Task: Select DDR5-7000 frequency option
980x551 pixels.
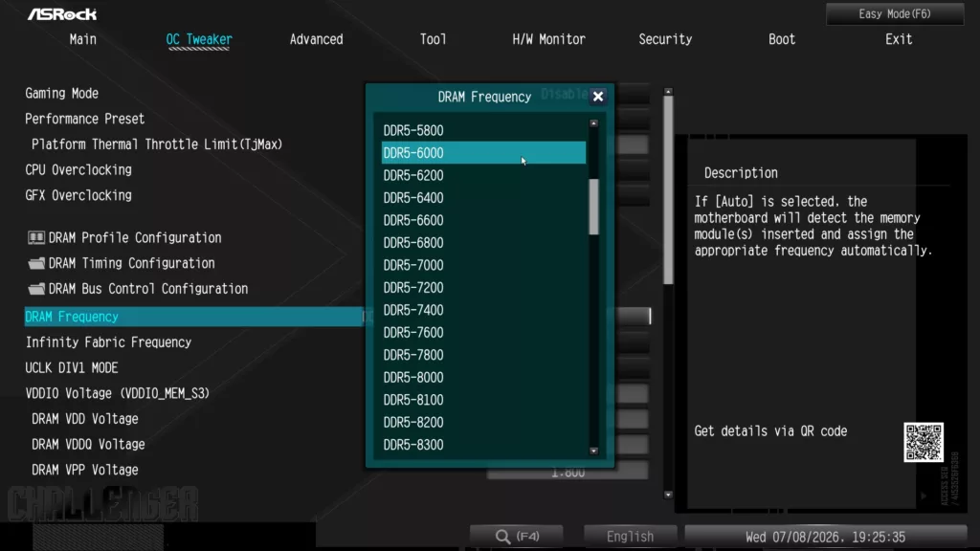Action: (x=483, y=265)
